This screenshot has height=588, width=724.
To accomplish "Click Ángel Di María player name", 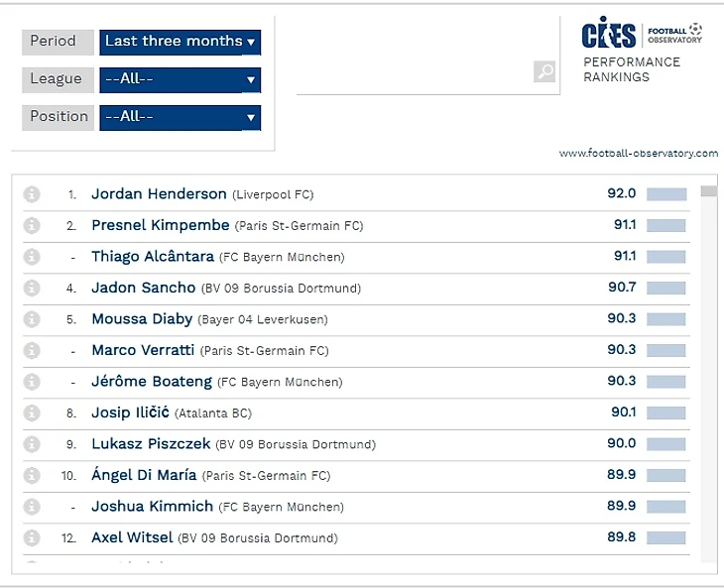I will coord(144,475).
